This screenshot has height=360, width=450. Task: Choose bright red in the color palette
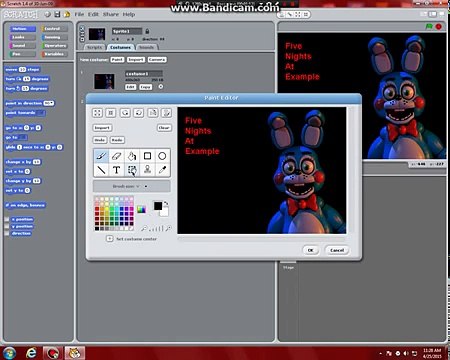tap(97, 209)
